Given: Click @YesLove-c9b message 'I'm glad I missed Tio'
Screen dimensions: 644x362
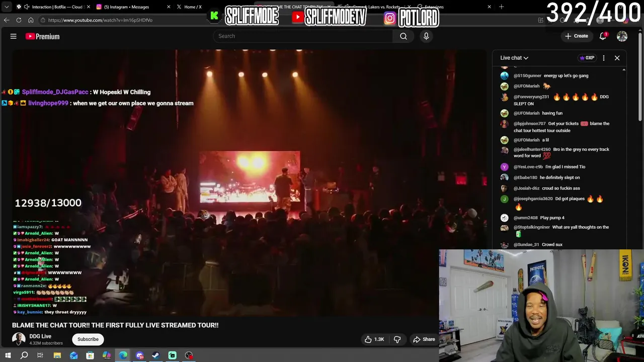Looking at the screenshot, I should click(x=565, y=167).
